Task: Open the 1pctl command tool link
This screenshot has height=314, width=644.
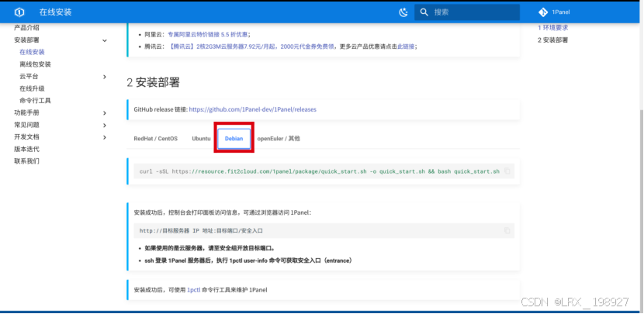Action: pos(193,290)
